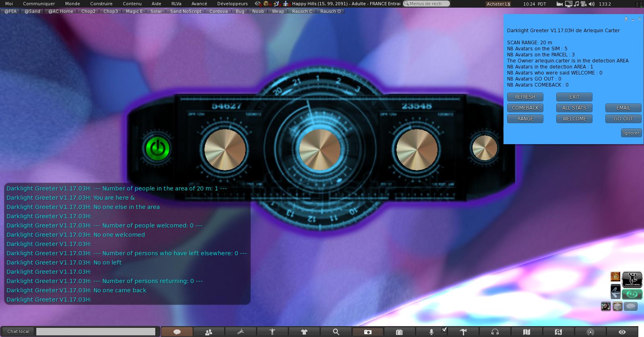Open the Monde menu
Screen dimensions: 644x337
coord(72,4)
